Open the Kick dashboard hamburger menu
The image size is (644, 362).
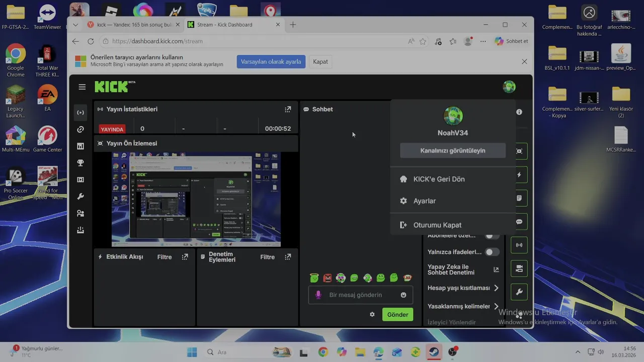point(82,87)
